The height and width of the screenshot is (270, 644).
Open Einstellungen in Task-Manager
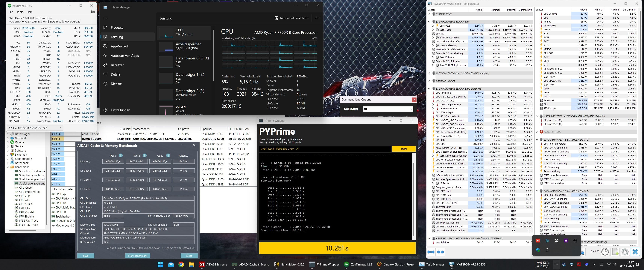point(127,110)
